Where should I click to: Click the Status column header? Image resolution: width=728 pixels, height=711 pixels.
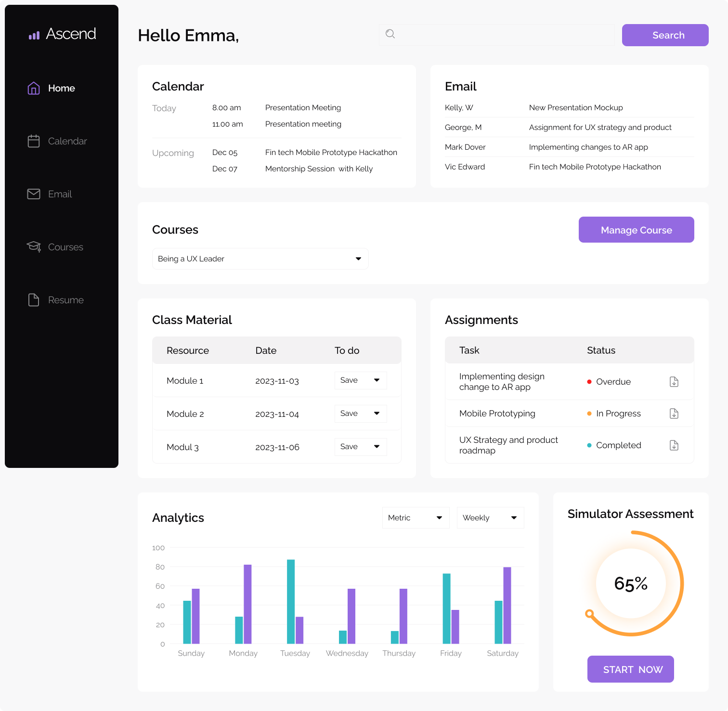pyautogui.click(x=601, y=350)
